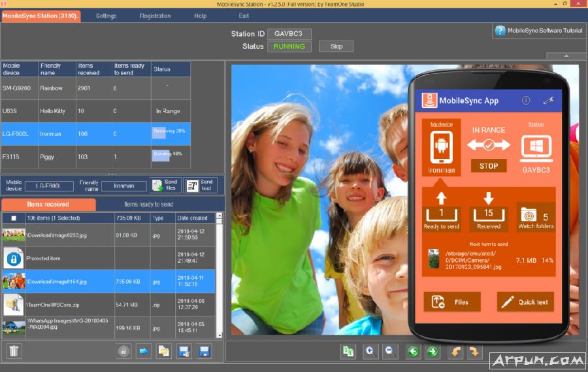Click the zoom in magnifier icon

(x=370, y=351)
